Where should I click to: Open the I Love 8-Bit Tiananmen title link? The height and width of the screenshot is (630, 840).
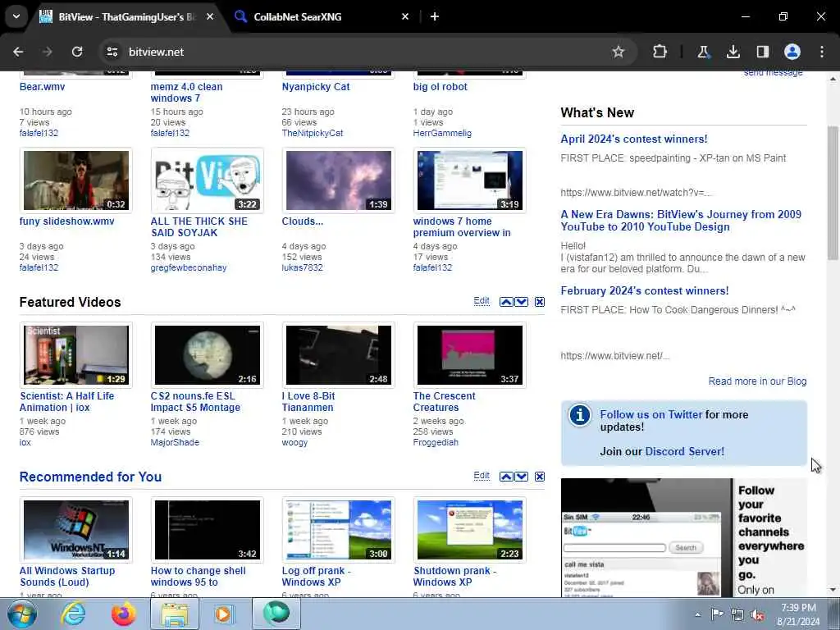pyautogui.click(x=308, y=402)
